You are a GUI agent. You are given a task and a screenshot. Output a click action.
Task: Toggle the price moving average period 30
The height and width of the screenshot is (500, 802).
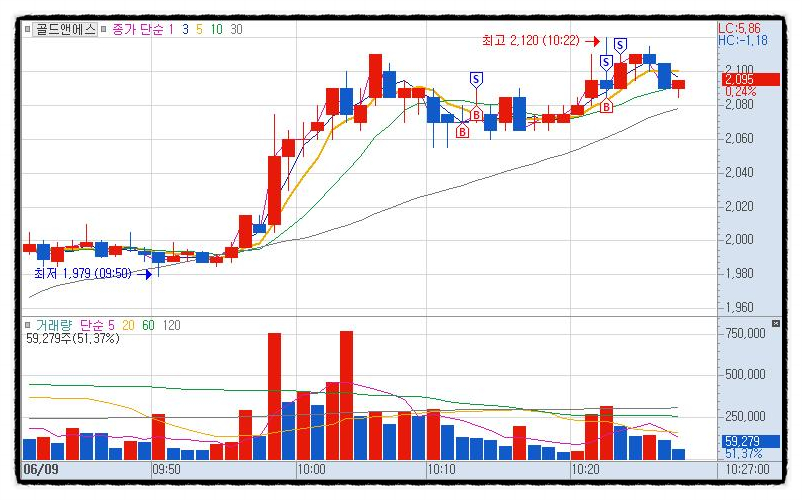(x=236, y=29)
